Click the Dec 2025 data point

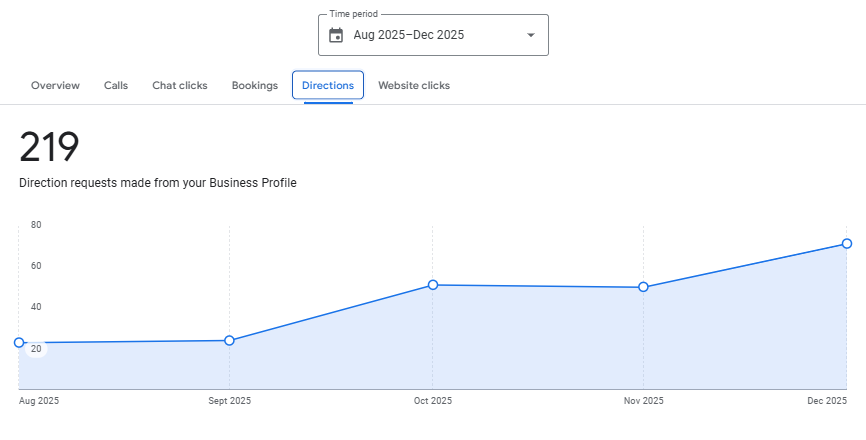coord(847,243)
